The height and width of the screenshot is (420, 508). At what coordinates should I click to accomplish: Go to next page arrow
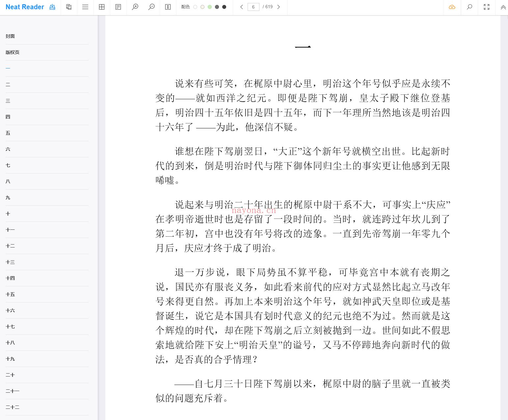(279, 7)
